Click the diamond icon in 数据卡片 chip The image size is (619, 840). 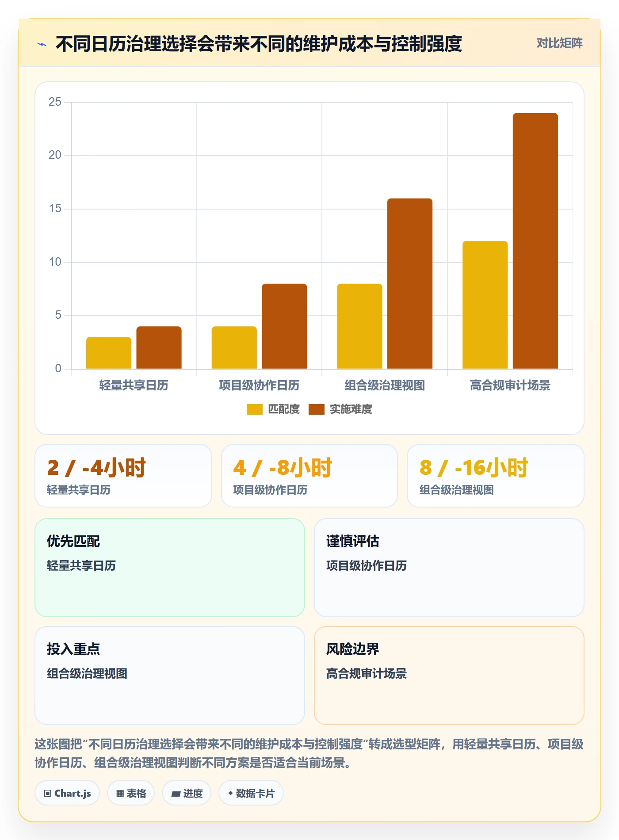(230, 793)
